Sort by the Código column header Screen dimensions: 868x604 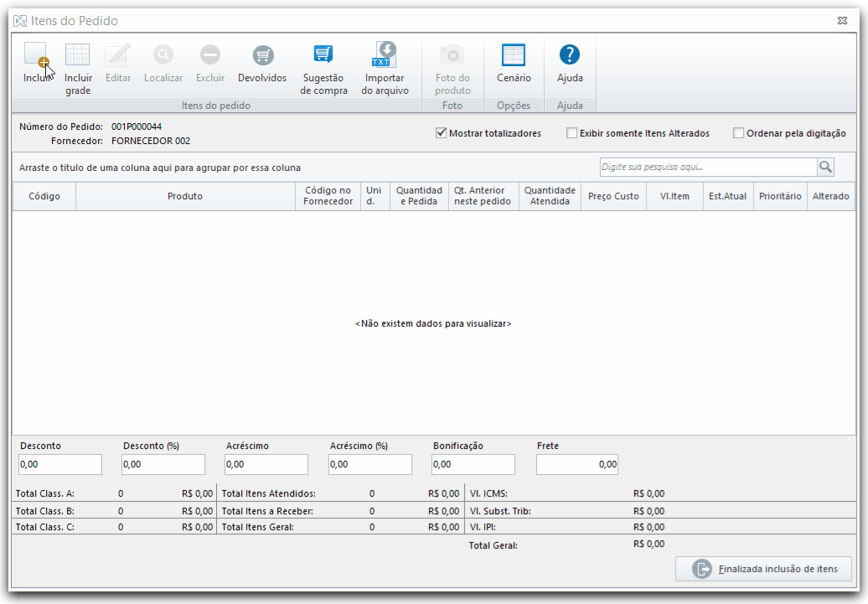[x=44, y=196]
